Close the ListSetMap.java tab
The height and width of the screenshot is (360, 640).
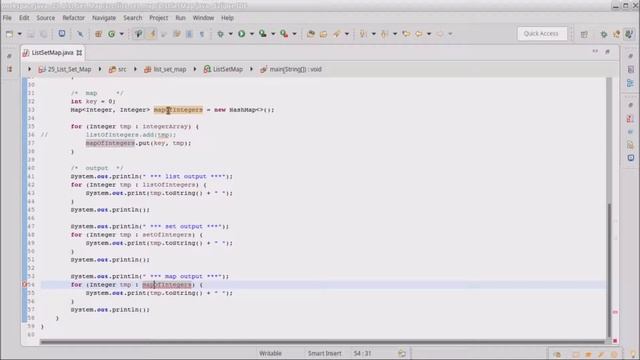(x=79, y=53)
